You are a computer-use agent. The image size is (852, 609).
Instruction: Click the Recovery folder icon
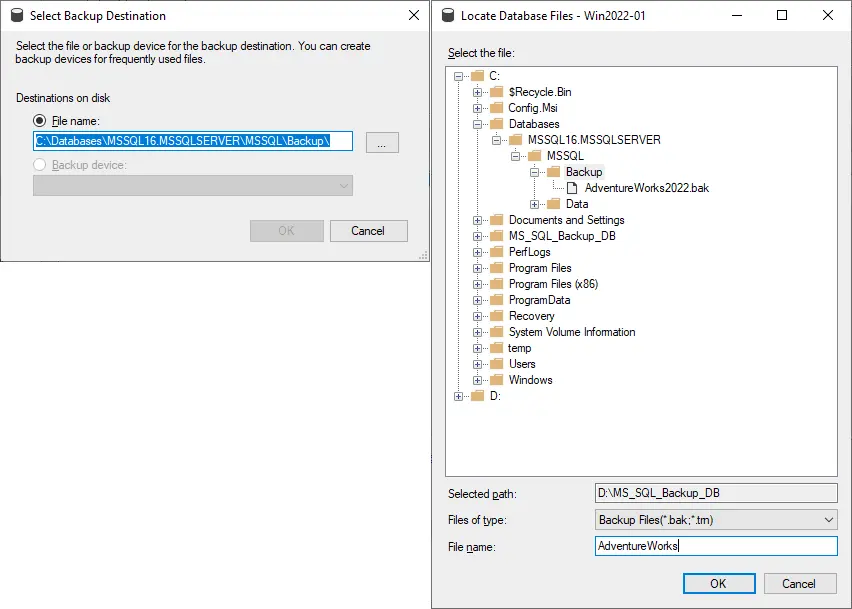point(497,316)
